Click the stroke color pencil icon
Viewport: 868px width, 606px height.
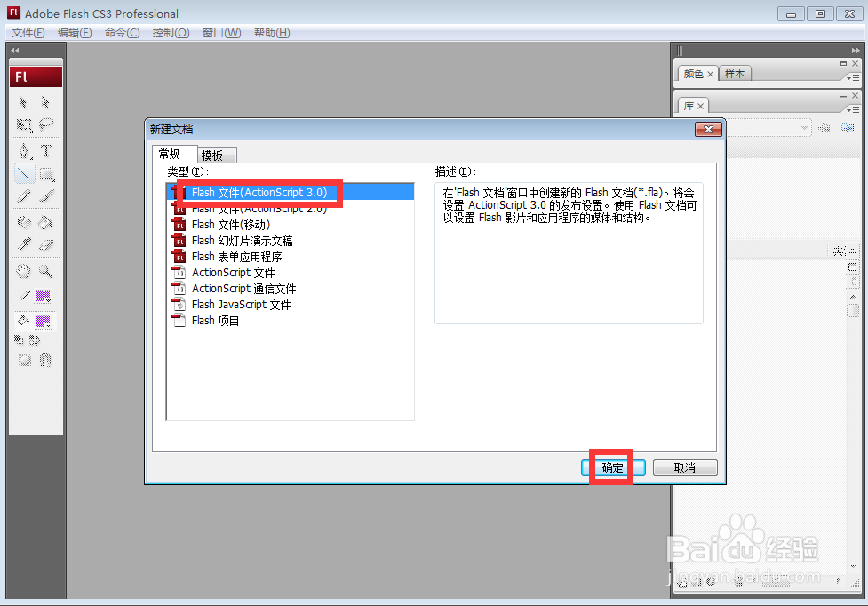(24, 296)
